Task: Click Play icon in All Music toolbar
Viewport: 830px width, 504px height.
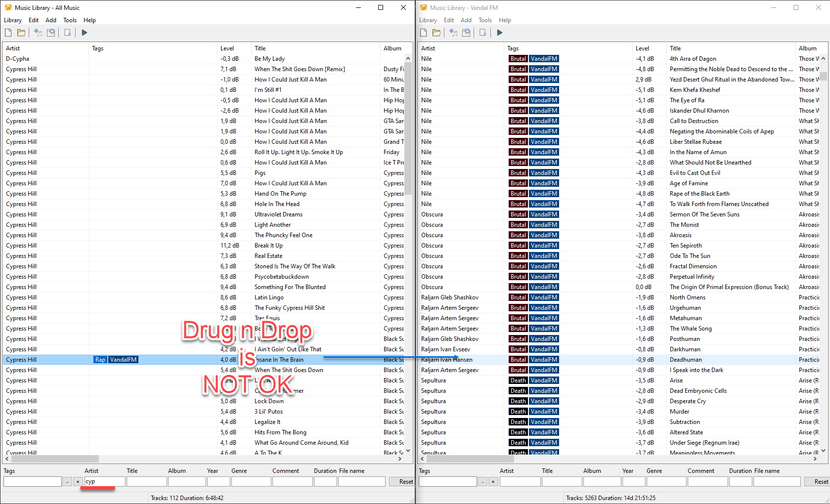Action: click(x=85, y=33)
